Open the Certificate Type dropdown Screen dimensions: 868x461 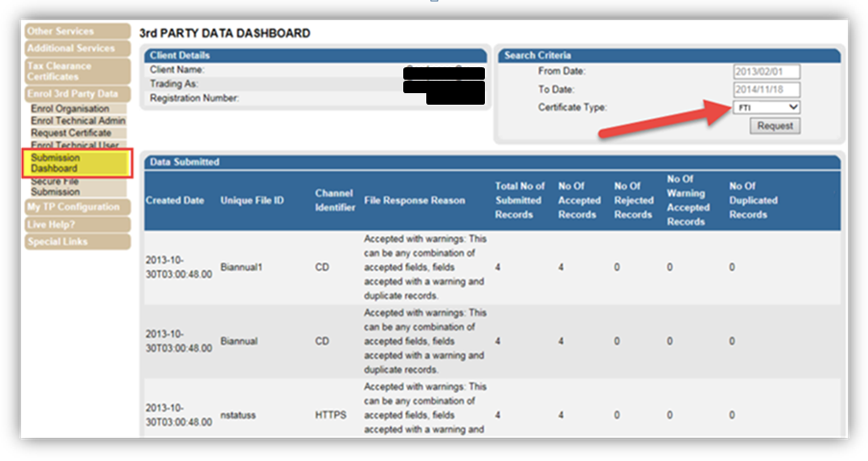(x=765, y=108)
